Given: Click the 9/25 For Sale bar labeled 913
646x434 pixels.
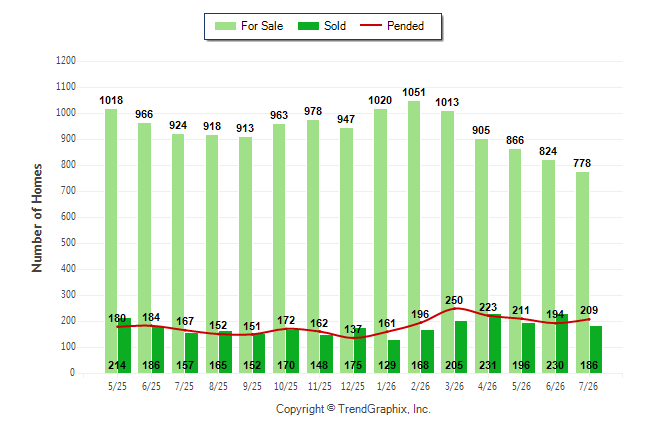Looking at the screenshot, I should [246, 255].
